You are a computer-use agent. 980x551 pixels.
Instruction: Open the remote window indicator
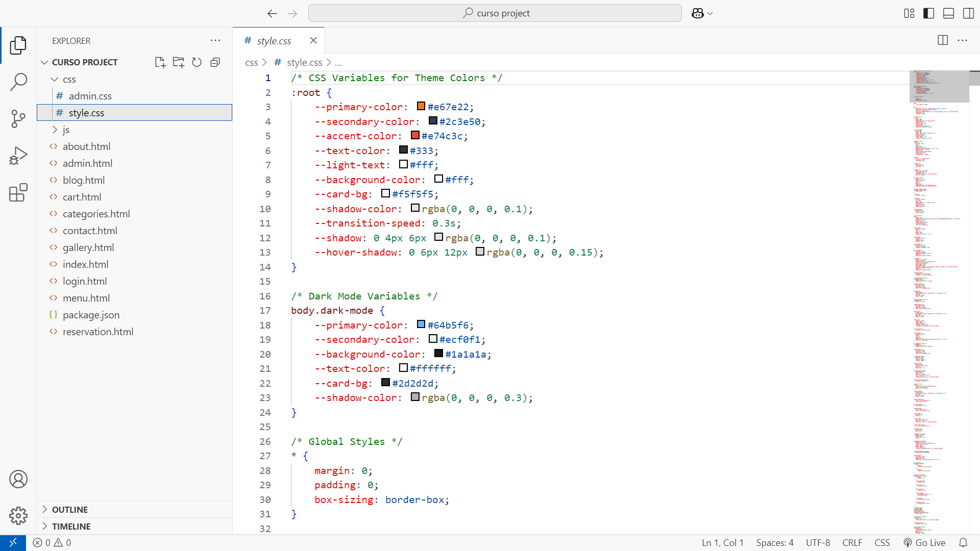pyautogui.click(x=13, y=543)
